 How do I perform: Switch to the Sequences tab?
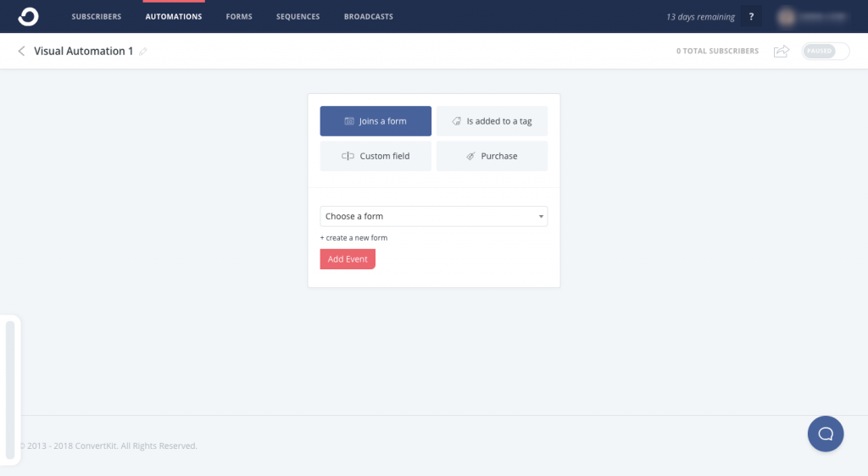pos(298,17)
